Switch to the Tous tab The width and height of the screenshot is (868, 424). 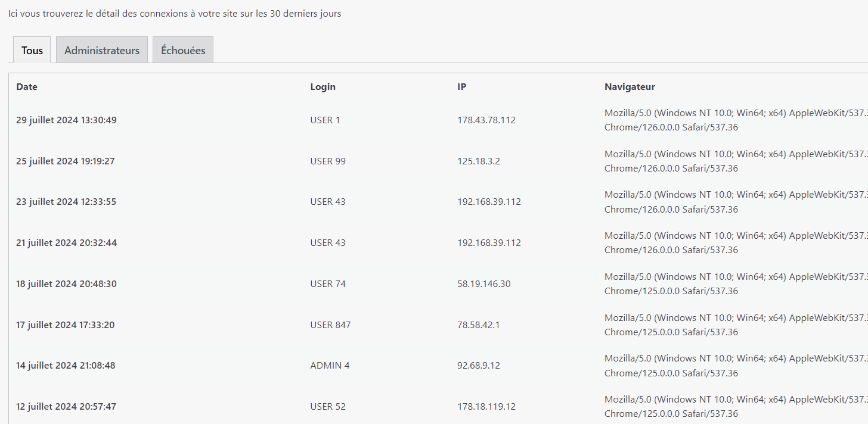tap(32, 50)
